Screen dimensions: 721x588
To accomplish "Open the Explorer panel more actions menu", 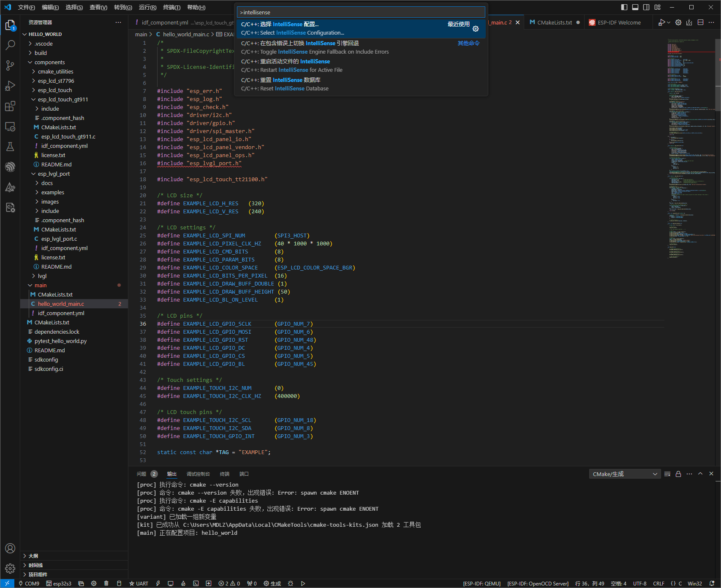I will coord(118,22).
